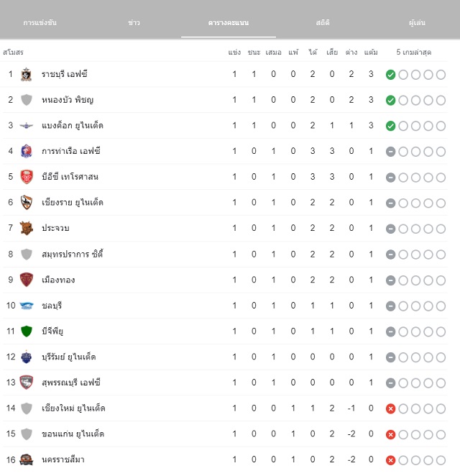The width and height of the screenshot is (460, 476).
Task: Click the green win indicator for ราชบุรี เอฟซี
Action: point(390,75)
